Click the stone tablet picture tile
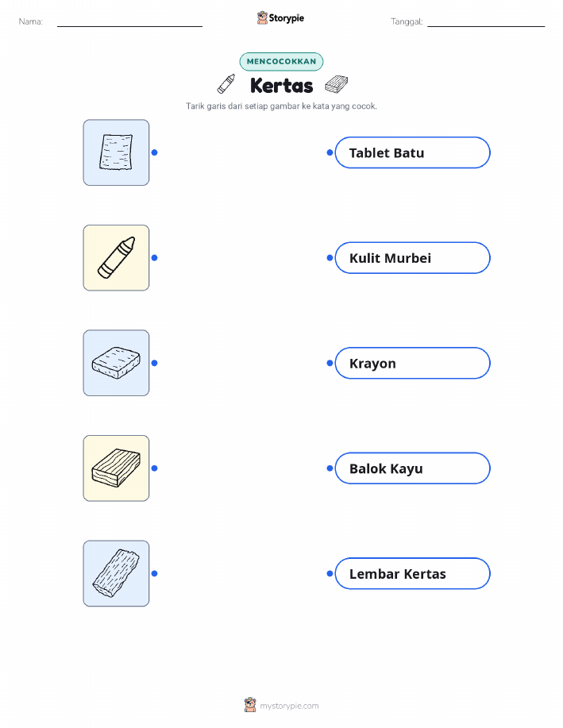The width and height of the screenshot is (563, 728). 116,363
